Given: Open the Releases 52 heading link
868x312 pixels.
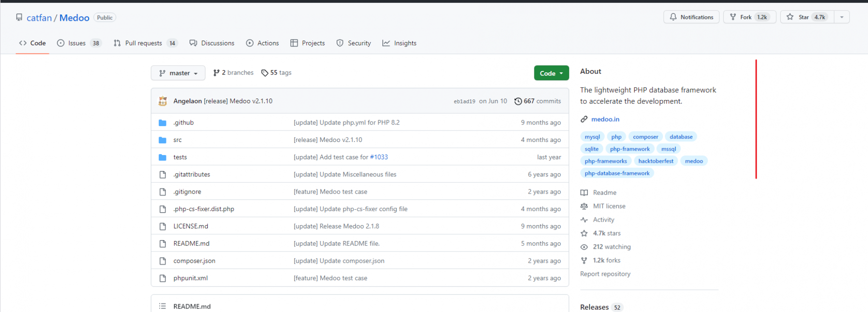Looking at the screenshot, I should (601, 307).
